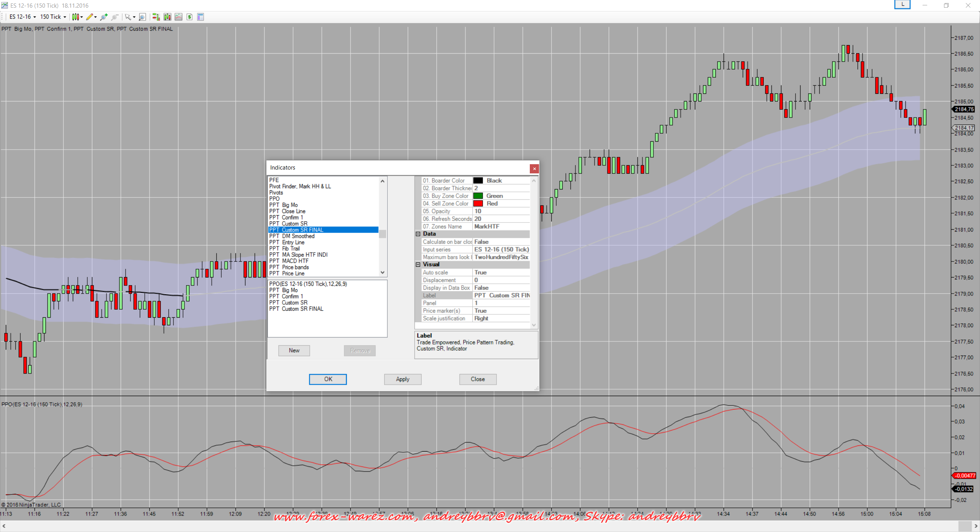The width and height of the screenshot is (980, 532).
Task: Open the chart properties icon
Action: (200, 17)
